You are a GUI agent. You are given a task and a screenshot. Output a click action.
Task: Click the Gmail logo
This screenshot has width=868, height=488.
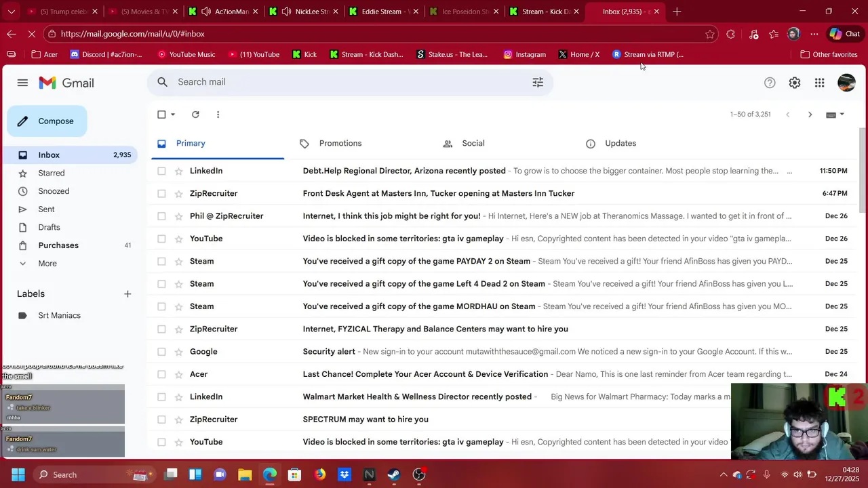66,83
